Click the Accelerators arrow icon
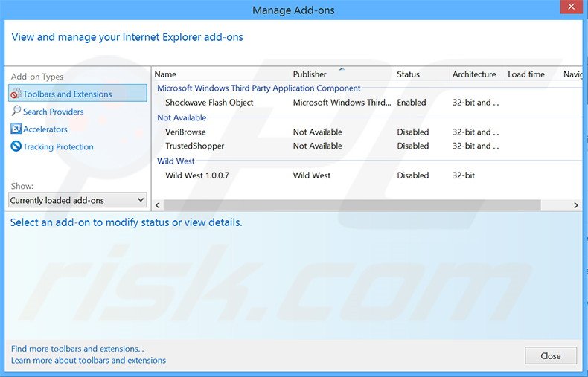This screenshot has width=588, height=377. (16, 129)
